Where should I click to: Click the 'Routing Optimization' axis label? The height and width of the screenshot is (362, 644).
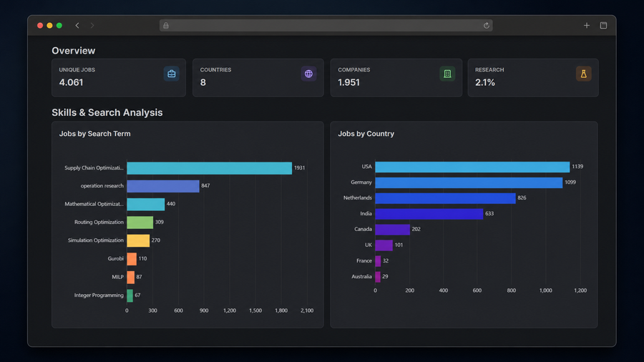[x=99, y=222]
